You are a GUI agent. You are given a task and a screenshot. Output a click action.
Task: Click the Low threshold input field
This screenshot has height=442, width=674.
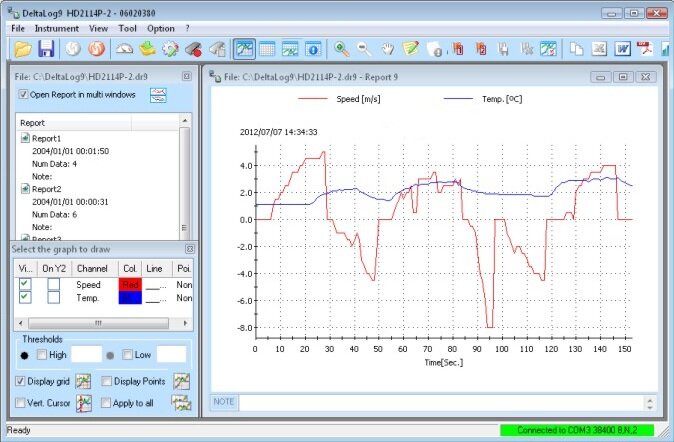pyautogui.click(x=172, y=355)
